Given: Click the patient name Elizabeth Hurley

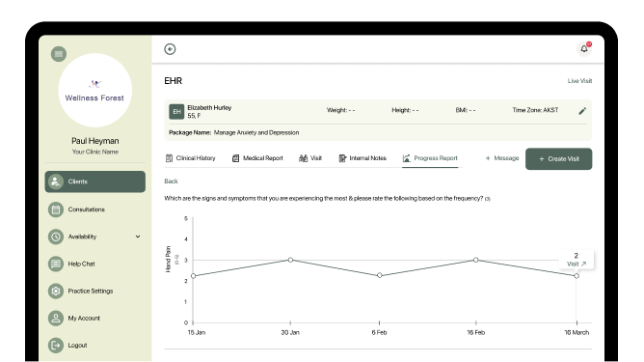Looking at the screenshot, I should (209, 108).
